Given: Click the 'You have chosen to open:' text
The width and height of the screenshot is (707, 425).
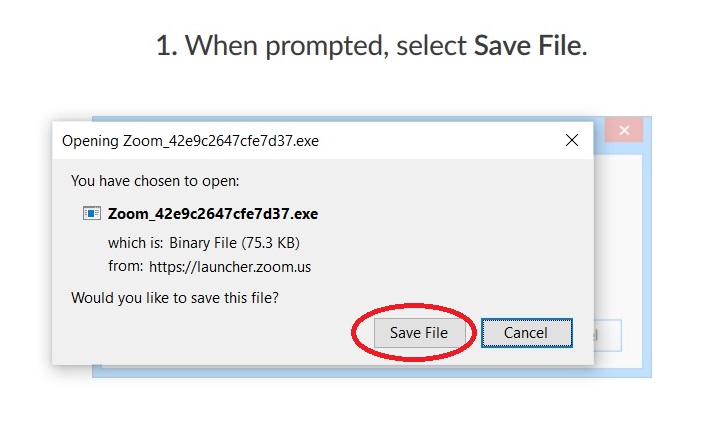Looking at the screenshot, I should pyautogui.click(x=155, y=181).
